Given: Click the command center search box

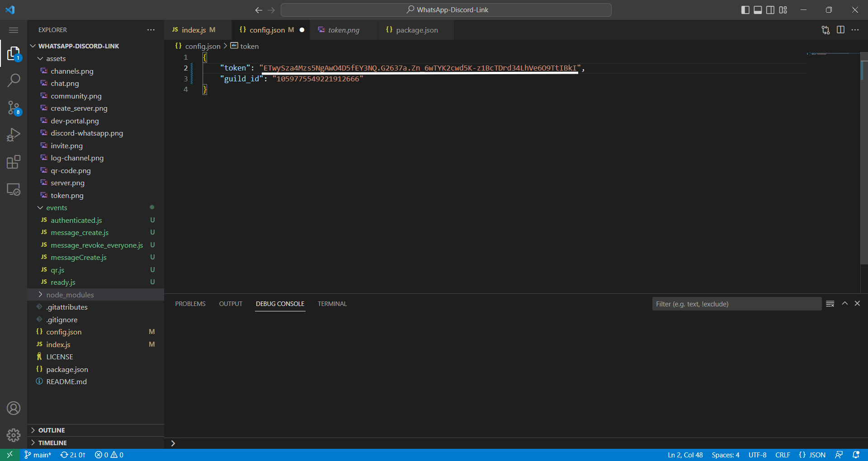Looking at the screenshot, I should click(446, 10).
